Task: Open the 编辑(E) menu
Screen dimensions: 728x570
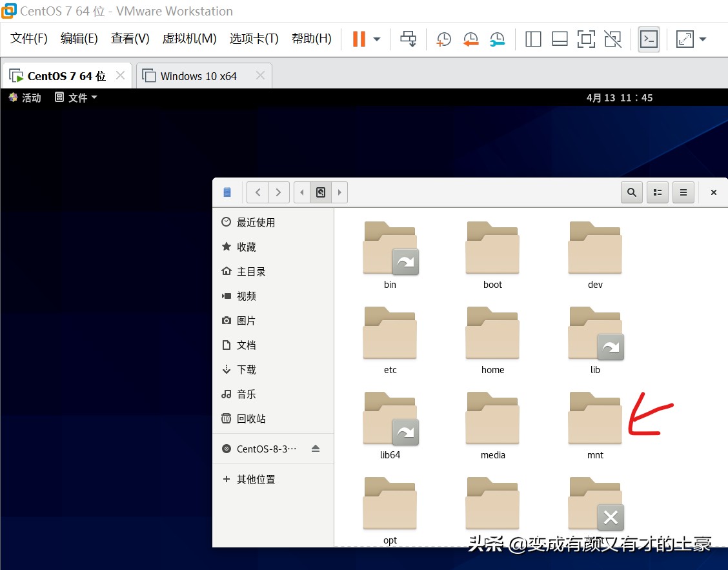Action: click(79, 38)
